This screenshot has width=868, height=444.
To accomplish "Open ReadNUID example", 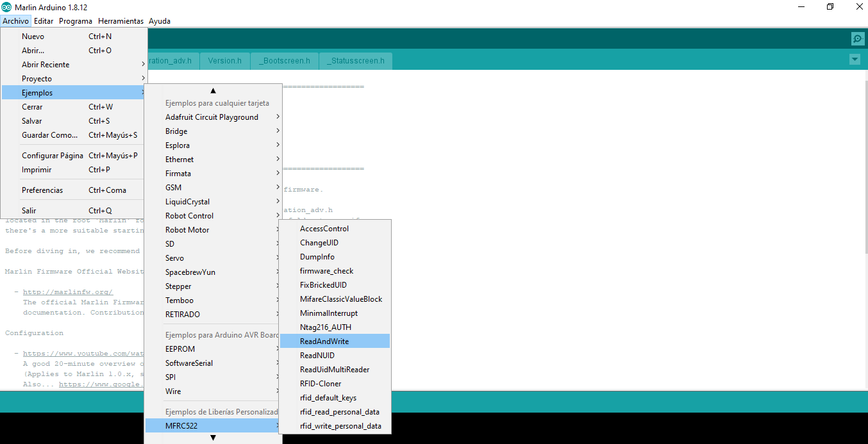I will point(335,356).
